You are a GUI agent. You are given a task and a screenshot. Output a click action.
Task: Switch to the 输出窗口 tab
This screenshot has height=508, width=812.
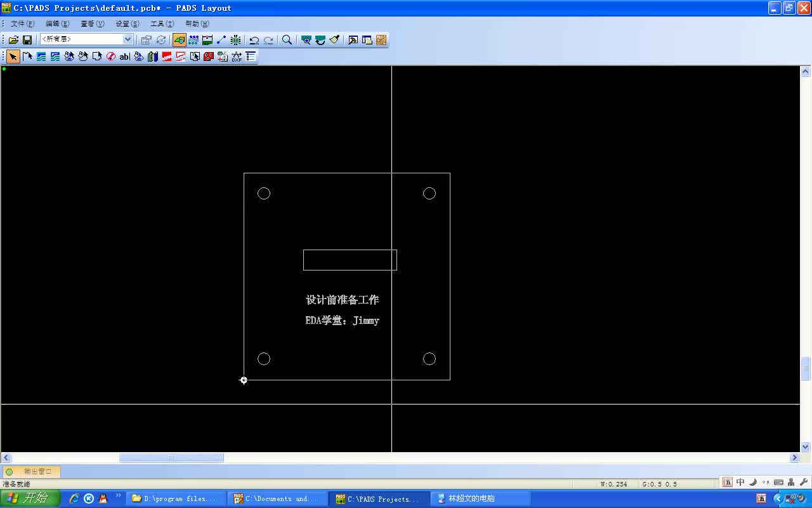click(32, 471)
